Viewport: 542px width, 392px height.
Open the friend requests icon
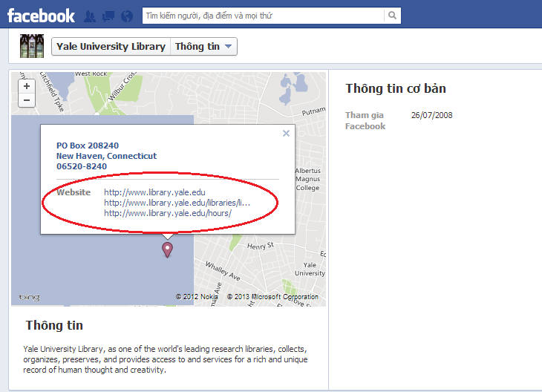90,16
